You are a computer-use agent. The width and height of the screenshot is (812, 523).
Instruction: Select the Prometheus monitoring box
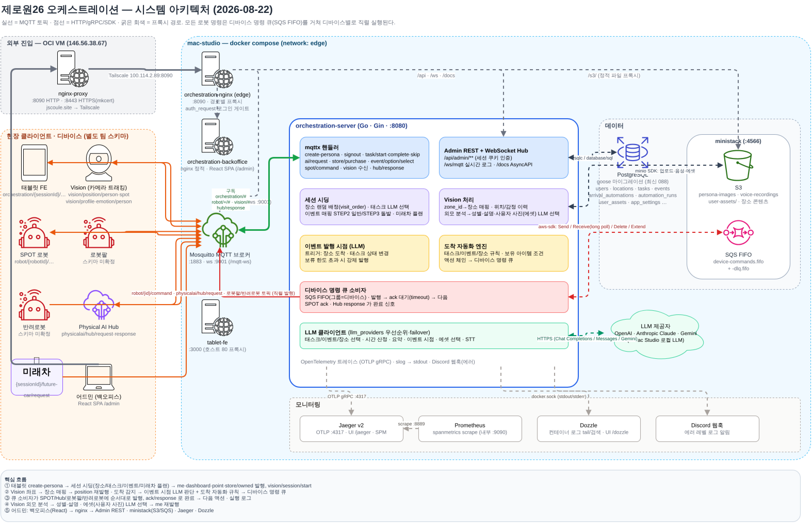[470, 429]
